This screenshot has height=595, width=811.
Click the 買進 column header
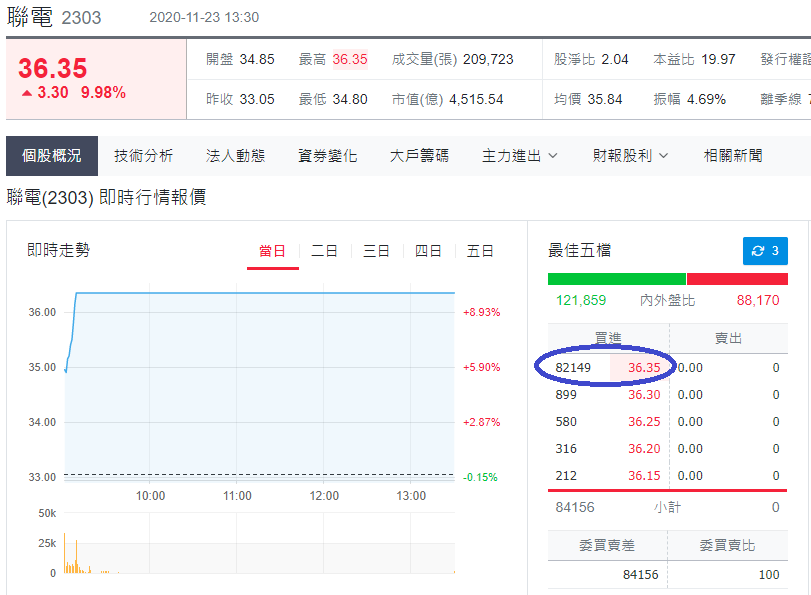pyautogui.click(x=608, y=338)
